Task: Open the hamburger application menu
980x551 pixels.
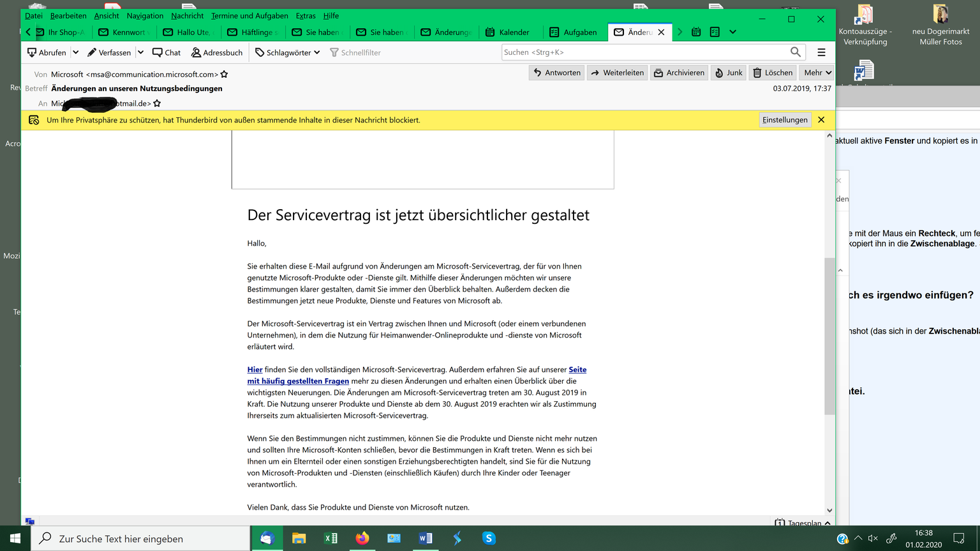Action: pos(821,52)
